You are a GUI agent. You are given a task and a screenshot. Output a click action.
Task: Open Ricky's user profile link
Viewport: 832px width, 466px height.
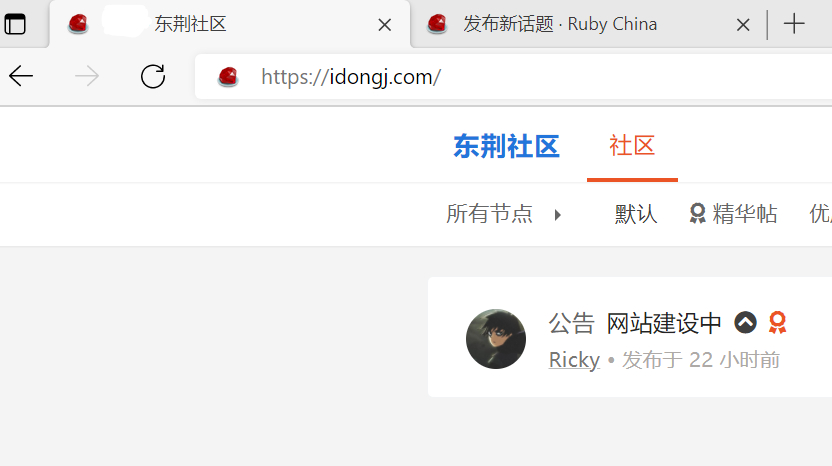tap(574, 360)
